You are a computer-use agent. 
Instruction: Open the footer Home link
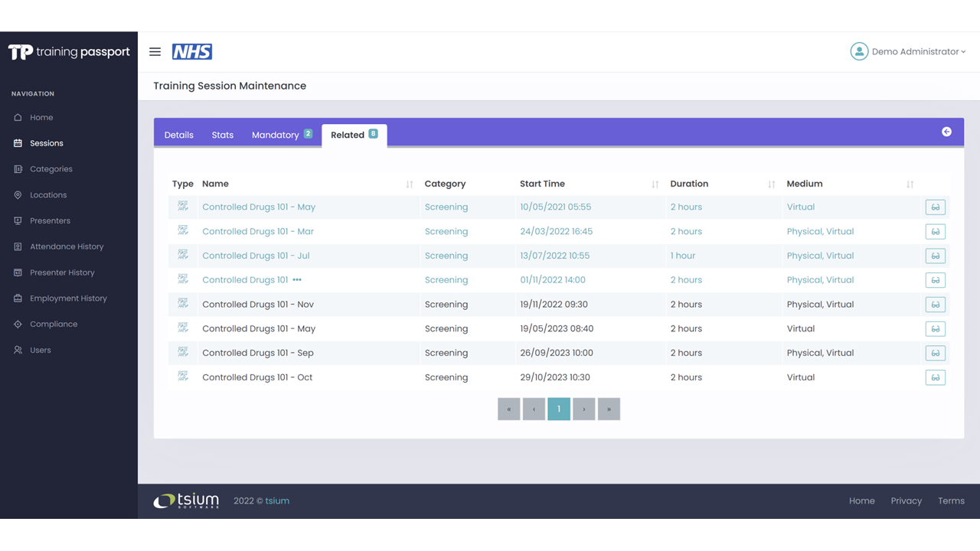pyautogui.click(x=862, y=501)
